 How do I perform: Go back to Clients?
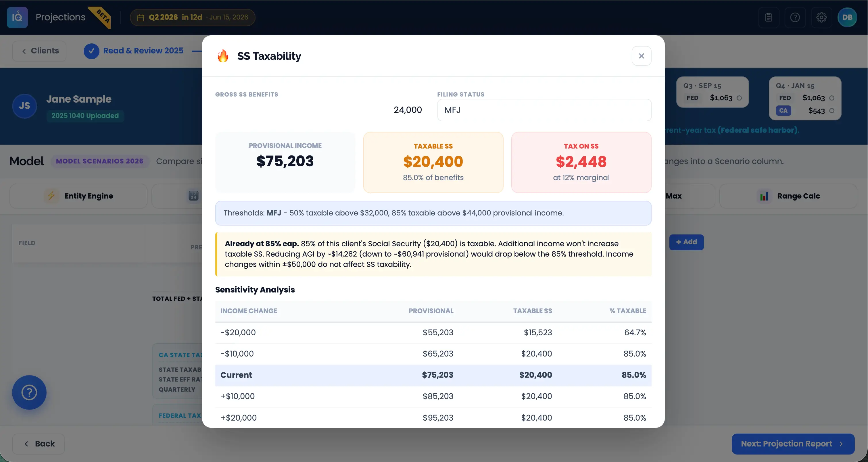click(x=39, y=51)
